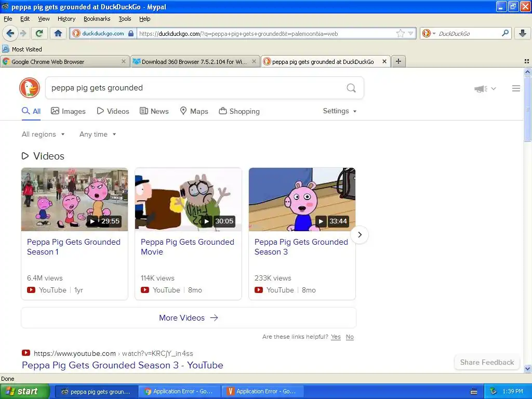Reload the page with the refresh icon
This screenshot has width=532, height=399.
39,33
